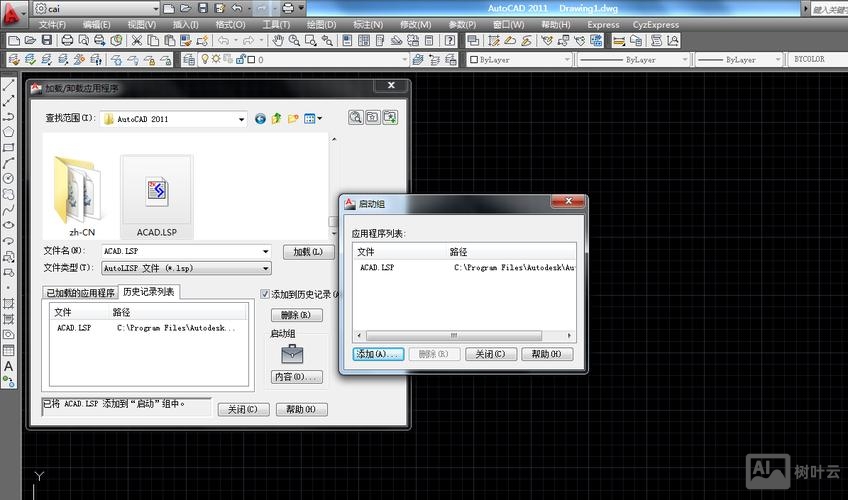Click the Pan hand tool
Image resolution: width=848 pixels, height=500 pixels.
[x=279, y=41]
